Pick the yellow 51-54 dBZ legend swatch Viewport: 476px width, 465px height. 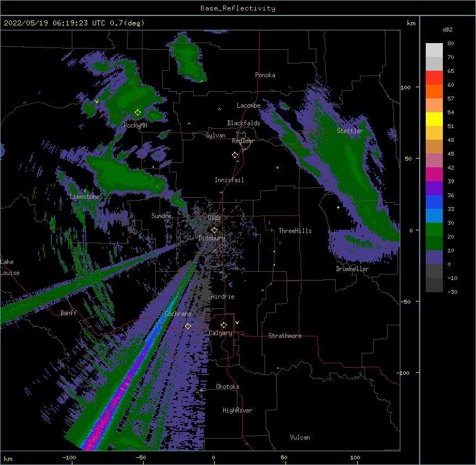[434, 119]
